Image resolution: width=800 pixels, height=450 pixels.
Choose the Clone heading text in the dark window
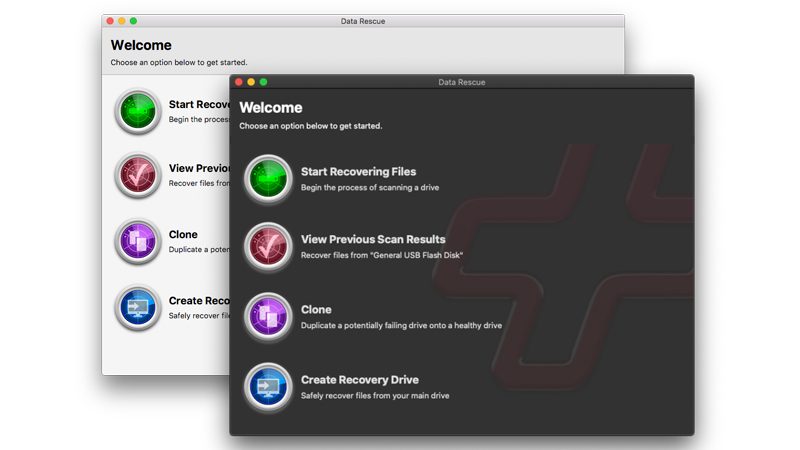316,310
